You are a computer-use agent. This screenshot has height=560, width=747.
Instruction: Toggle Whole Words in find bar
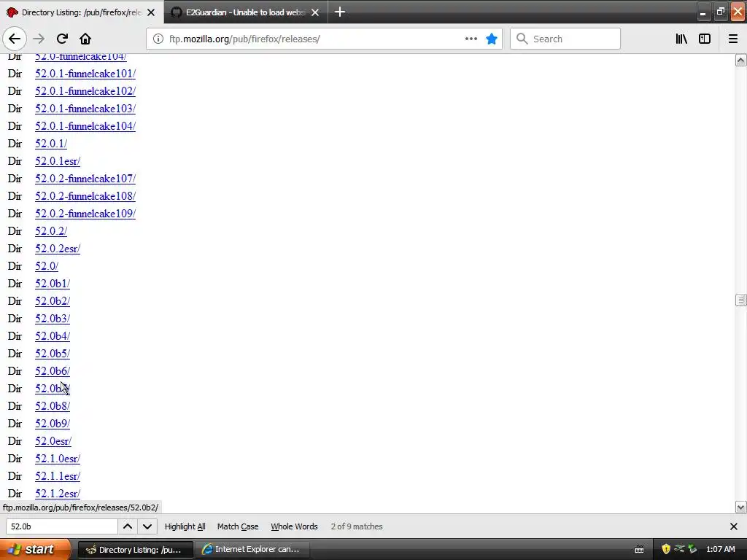coord(294,526)
